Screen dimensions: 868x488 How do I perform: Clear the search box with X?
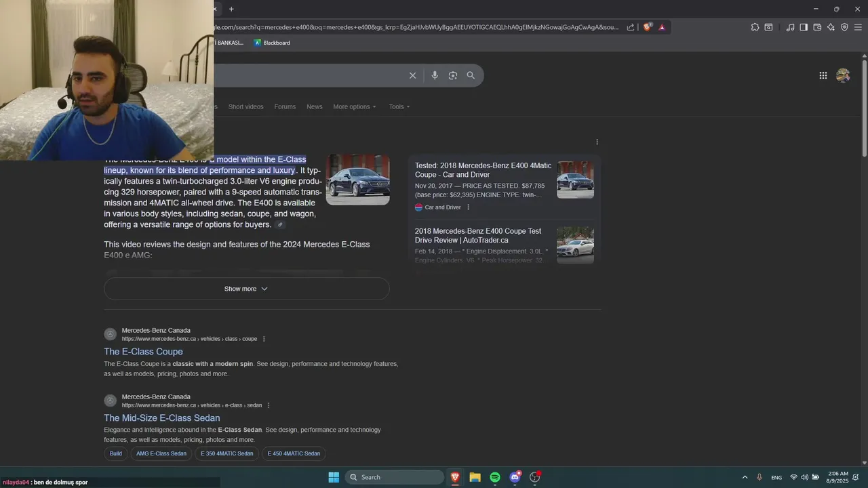pyautogui.click(x=412, y=75)
